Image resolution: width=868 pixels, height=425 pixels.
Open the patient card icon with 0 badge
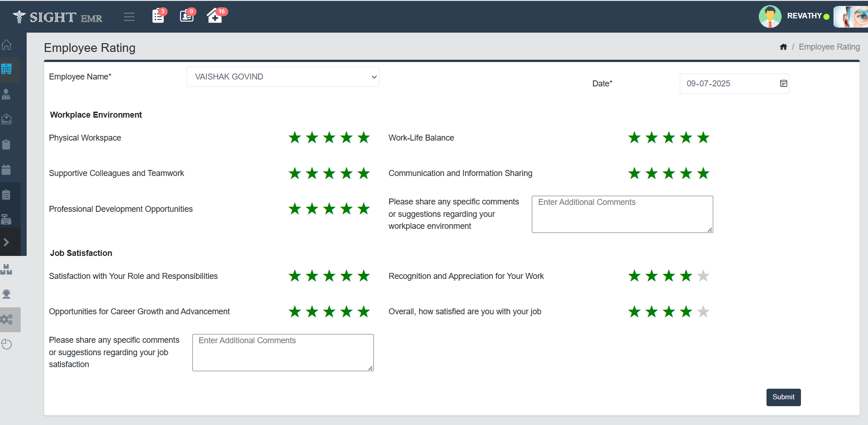(x=186, y=16)
